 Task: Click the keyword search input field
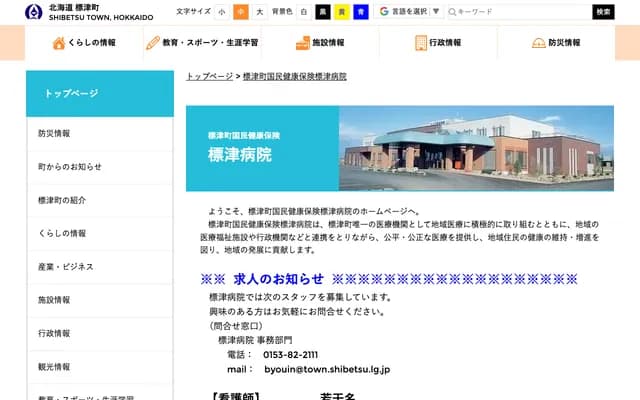click(519, 12)
